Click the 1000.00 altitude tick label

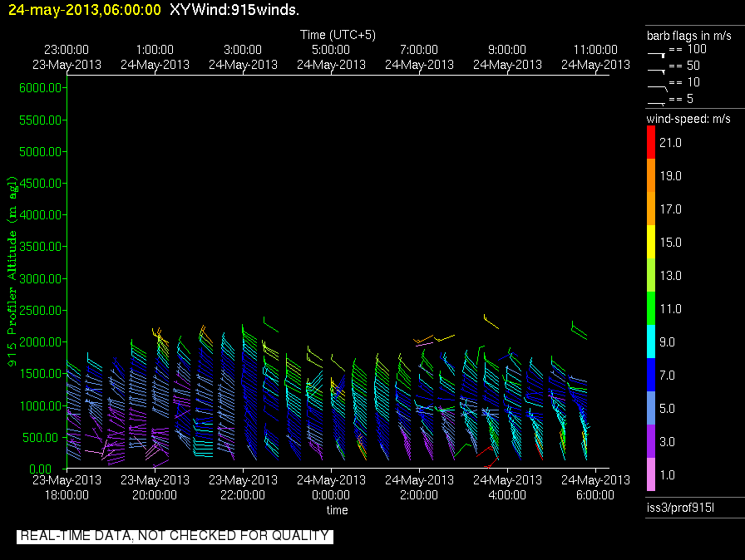[x=41, y=405]
